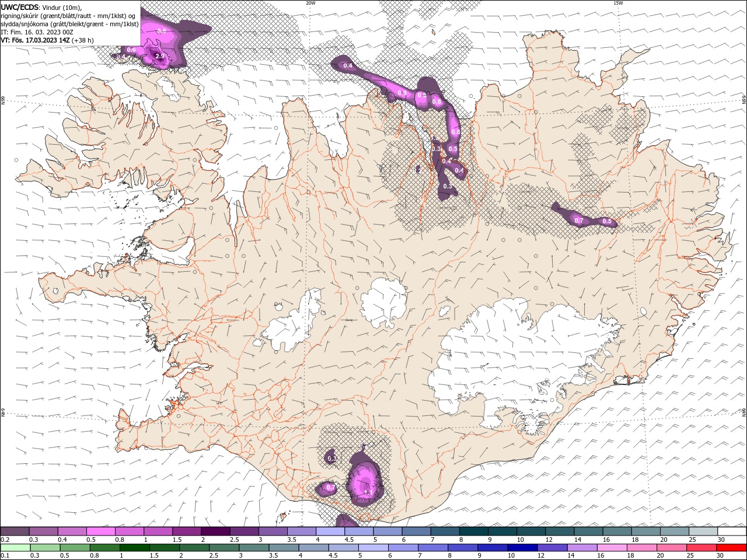Pick the purple-scale legend swatch starting at 1

158,531
